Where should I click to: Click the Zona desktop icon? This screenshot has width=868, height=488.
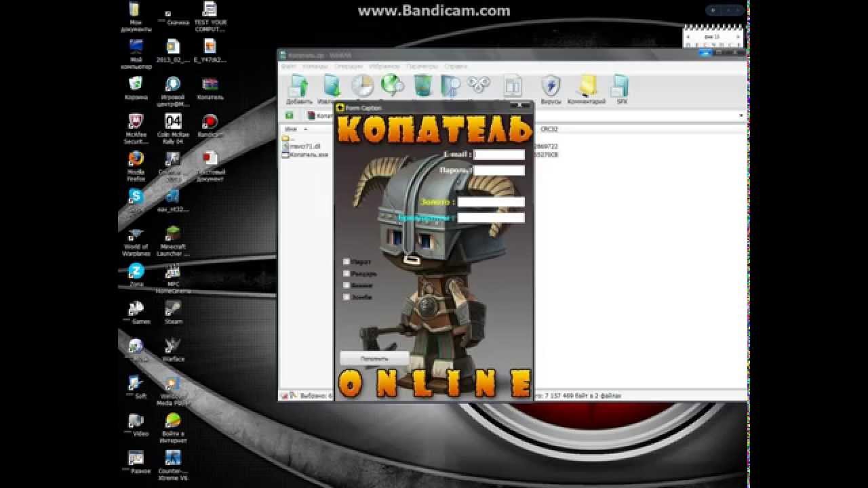pos(136,274)
